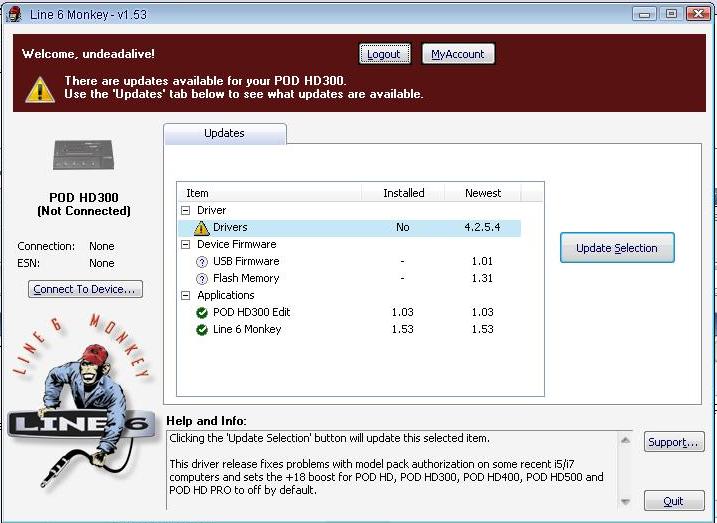Select the Drivers row

point(349,228)
